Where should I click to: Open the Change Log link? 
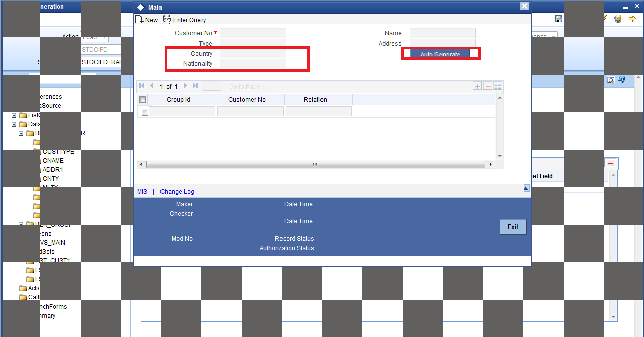(177, 192)
